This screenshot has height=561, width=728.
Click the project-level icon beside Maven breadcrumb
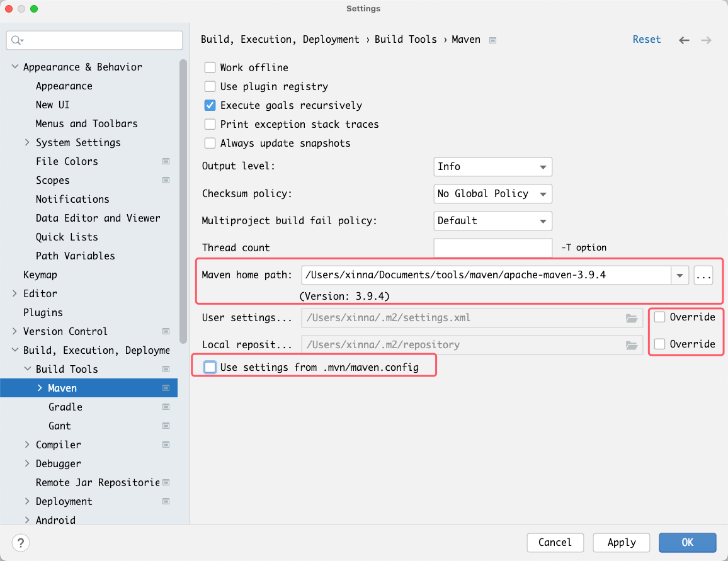click(x=493, y=40)
